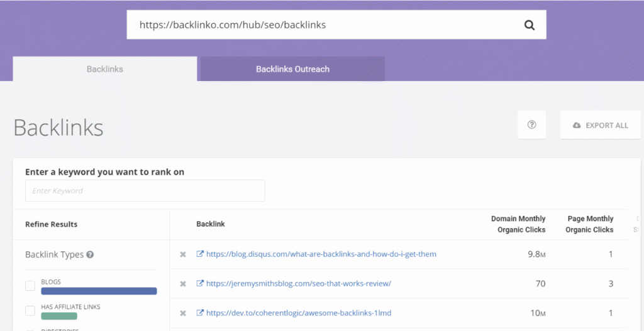644x331 pixels.
Task: Click the blue BLOGS proportion bar
Action: pyautogui.click(x=99, y=291)
